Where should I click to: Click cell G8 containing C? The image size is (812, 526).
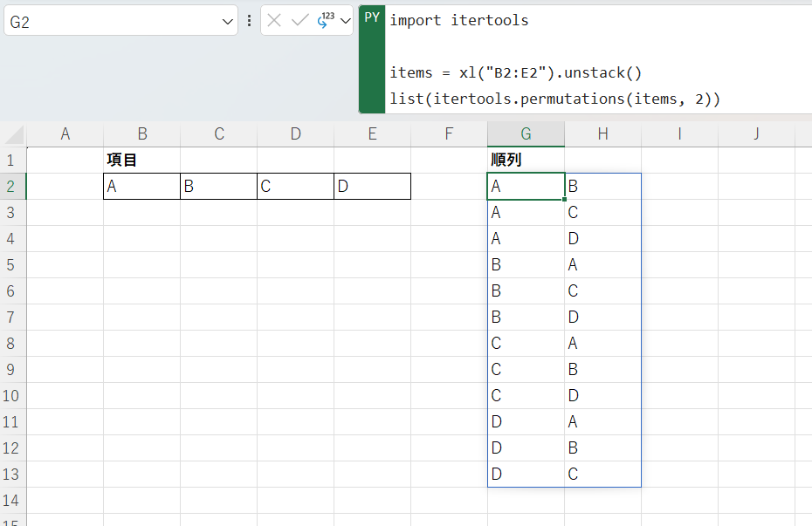pos(526,344)
